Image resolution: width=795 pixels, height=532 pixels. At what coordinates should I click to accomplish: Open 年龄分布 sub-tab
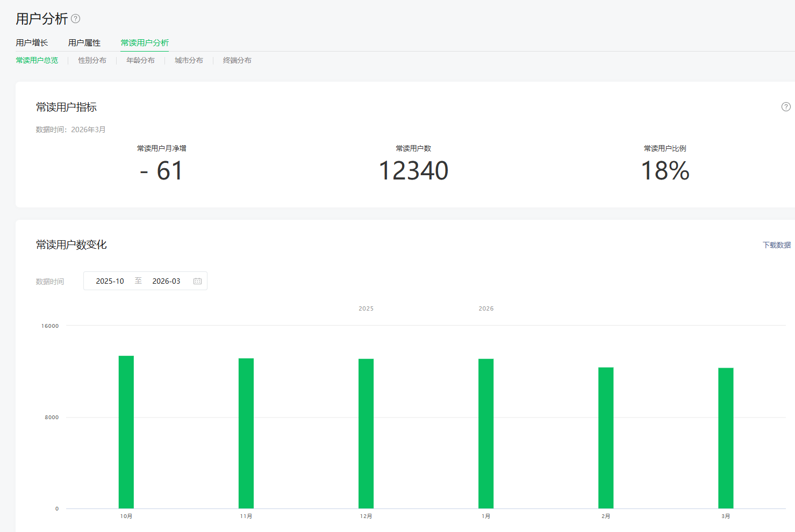140,61
